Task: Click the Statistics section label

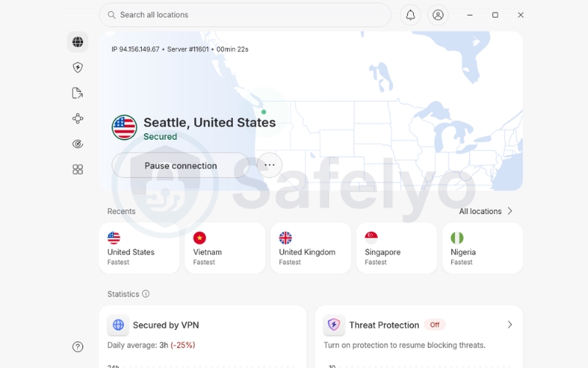Action: 123,294
